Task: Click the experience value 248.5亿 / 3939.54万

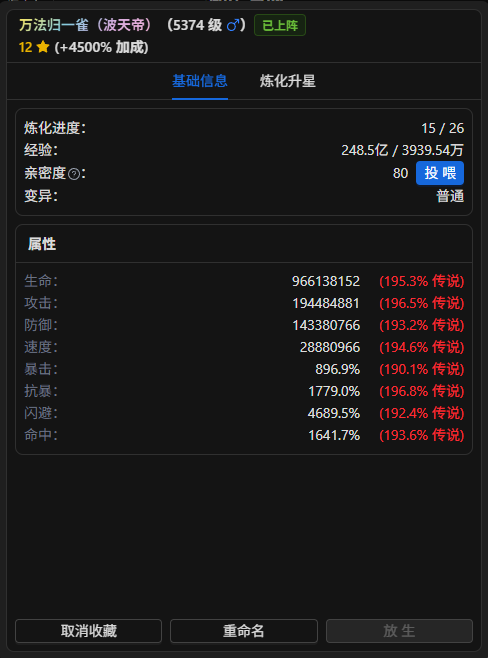Action: tap(403, 150)
